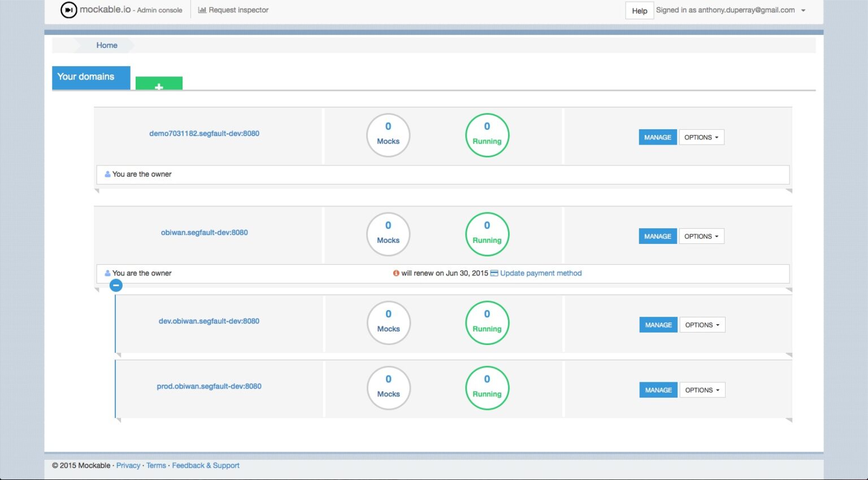Select Home in the breadcrumb
868x480 pixels.
pos(106,45)
